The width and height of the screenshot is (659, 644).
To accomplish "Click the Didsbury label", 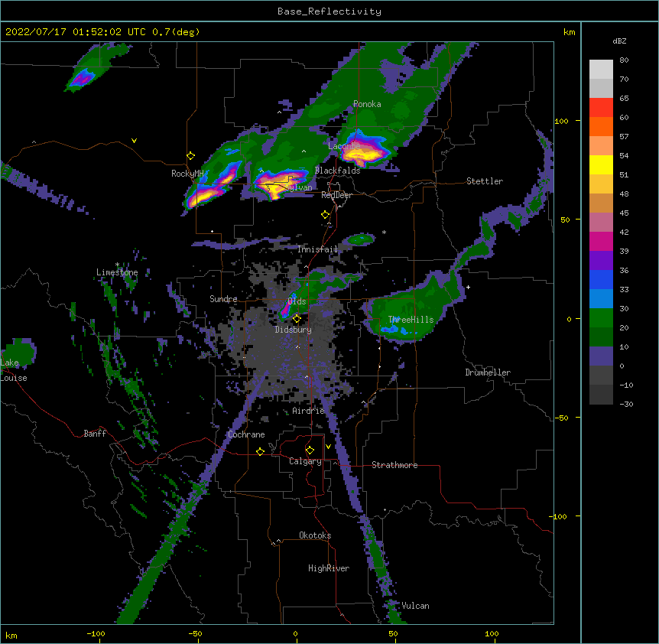I will tap(293, 330).
